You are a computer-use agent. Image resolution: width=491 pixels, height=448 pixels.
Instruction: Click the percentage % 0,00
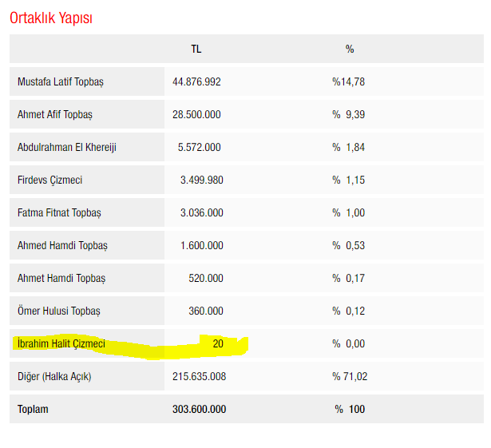tap(349, 343)
